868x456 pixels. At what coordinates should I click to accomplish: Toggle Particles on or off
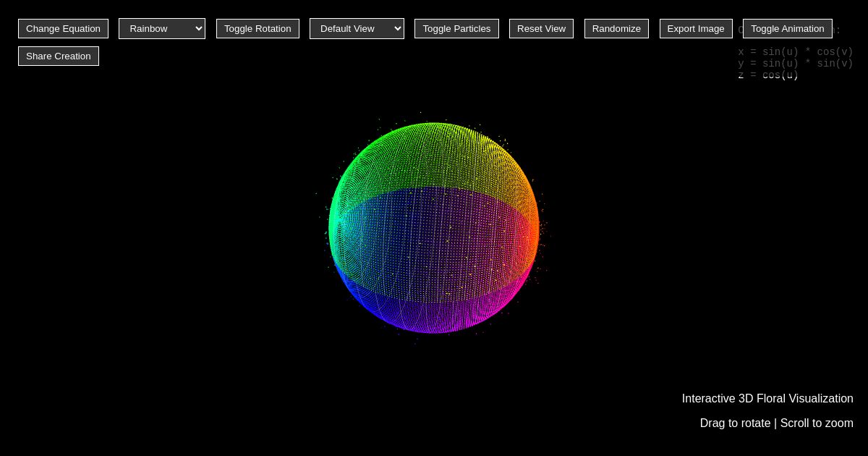coord(456,28)
